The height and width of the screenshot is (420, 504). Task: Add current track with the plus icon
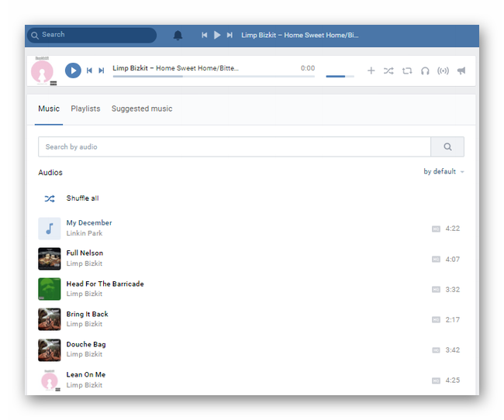371,71
